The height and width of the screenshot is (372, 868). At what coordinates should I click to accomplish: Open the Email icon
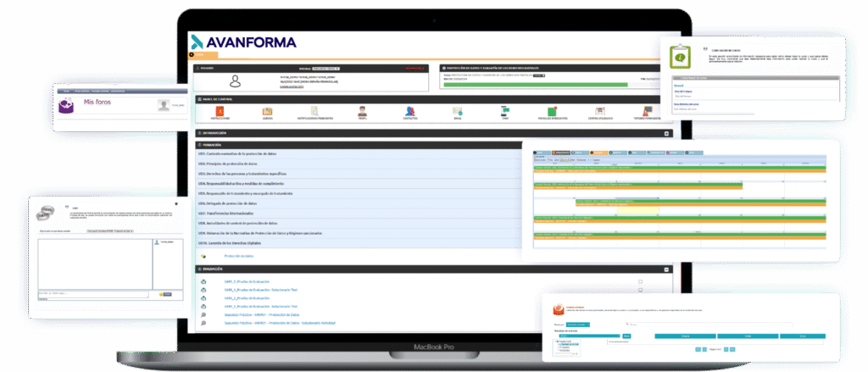457,111
